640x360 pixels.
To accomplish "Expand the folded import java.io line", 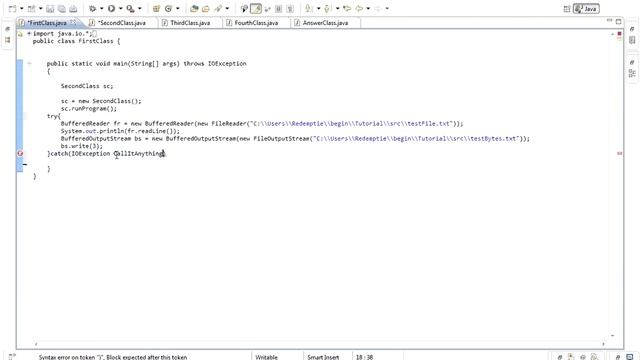I will pos(29,33).
